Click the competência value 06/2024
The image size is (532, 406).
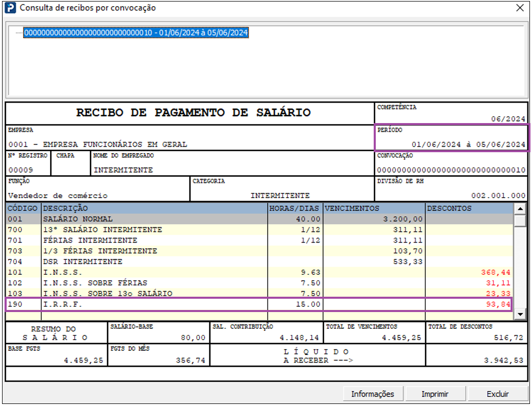coord(508,119)
